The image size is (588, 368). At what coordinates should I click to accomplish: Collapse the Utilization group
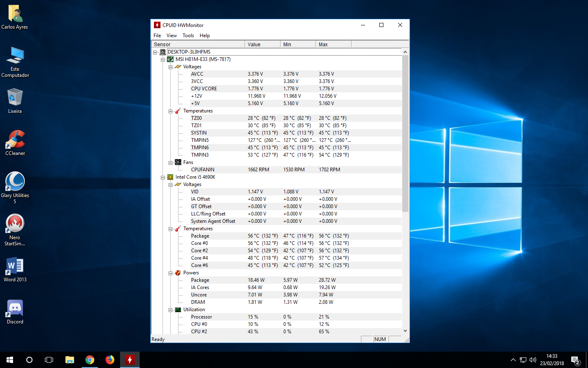point(171,310)
